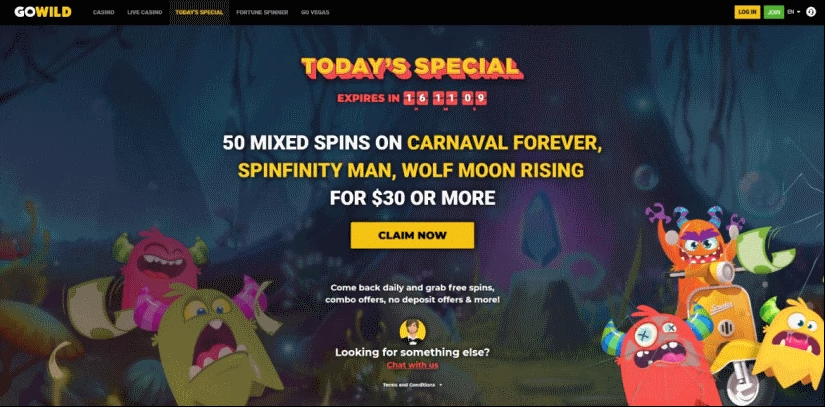This screenshot has width=825, height=407.
Task: Click the GoWild logo
Action: pos(43,12)
